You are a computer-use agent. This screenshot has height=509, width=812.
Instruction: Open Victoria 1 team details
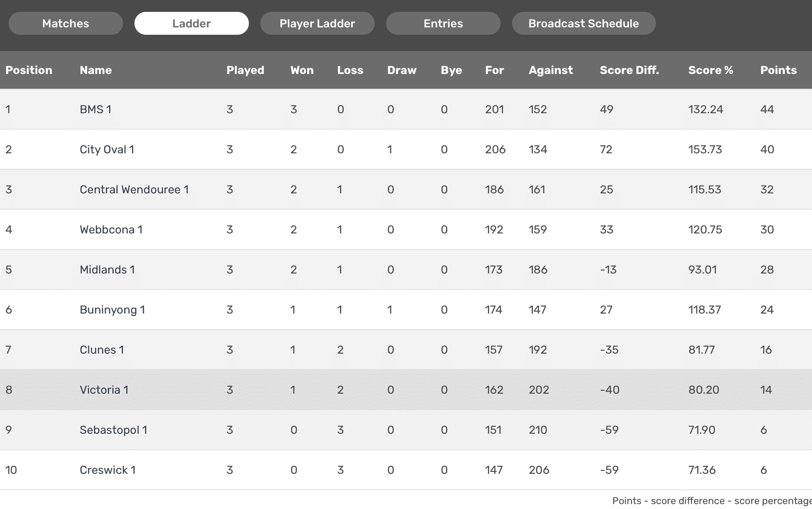point(104,390)
